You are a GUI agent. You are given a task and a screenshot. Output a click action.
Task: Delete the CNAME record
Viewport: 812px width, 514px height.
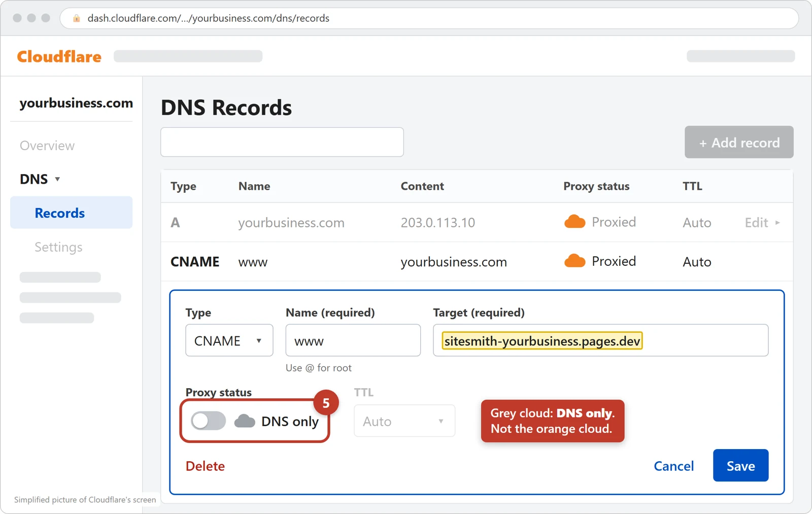(x=205, y=466)
